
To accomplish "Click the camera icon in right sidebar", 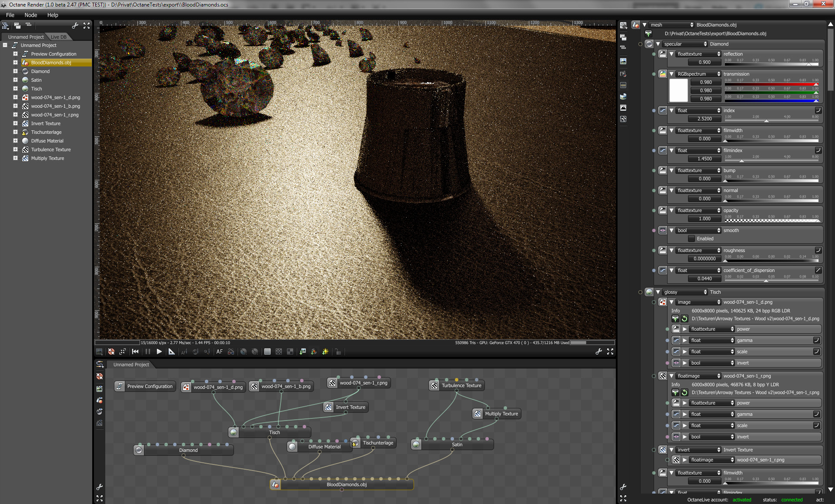I will click(x=623, y=74).
